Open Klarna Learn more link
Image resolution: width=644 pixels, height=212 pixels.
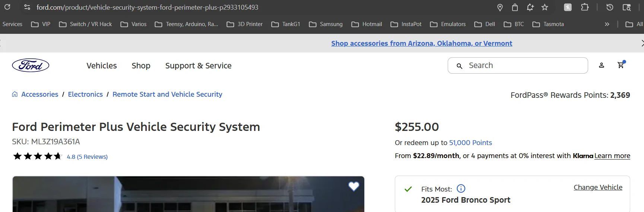tap(612, 156)
